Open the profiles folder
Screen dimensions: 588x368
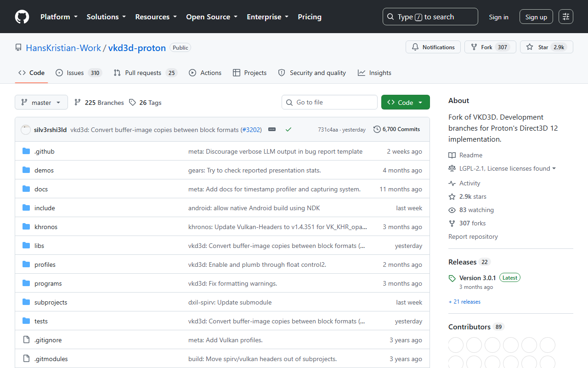pos(45,264)
